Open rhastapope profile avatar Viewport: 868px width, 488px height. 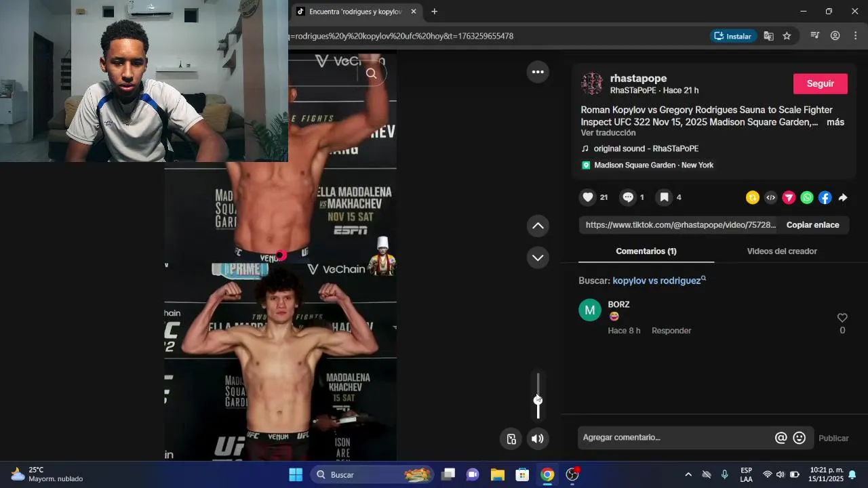tap(592, 83)
